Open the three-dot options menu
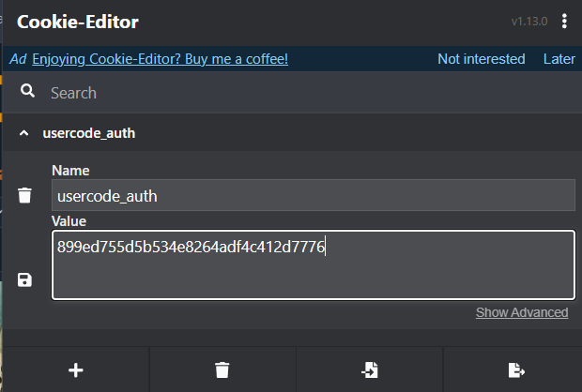582x392 pixels. 564,22
